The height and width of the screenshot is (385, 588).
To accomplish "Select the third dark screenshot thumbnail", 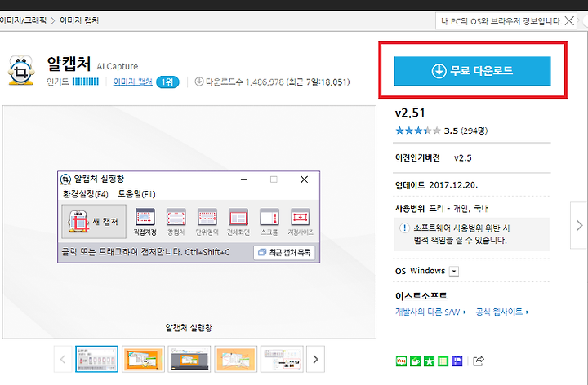I will tap(189, 359).
